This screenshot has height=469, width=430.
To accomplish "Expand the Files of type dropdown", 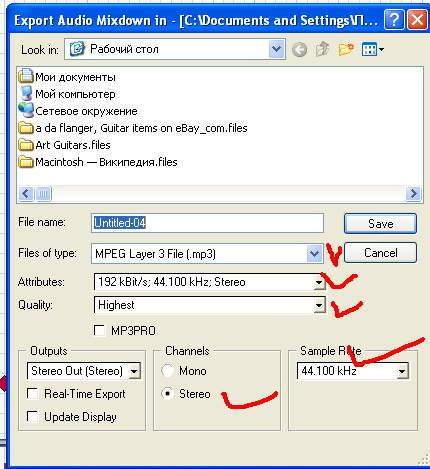I will [315, 254].
